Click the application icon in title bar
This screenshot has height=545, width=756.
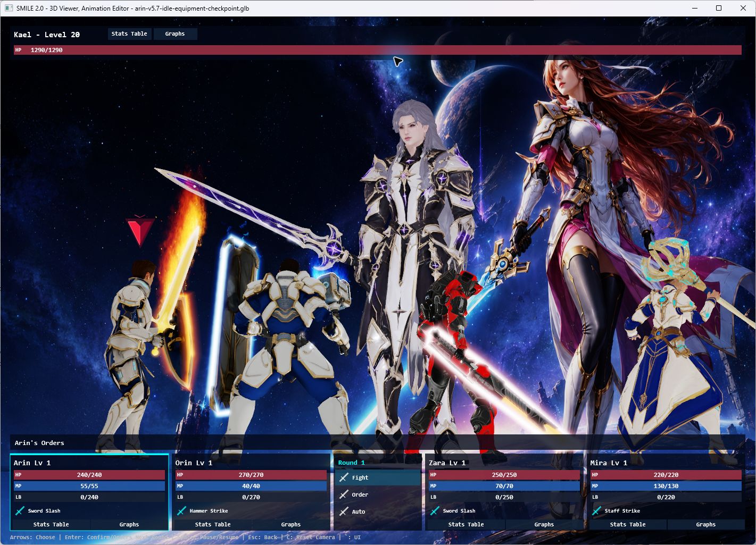pyautogui.click(x=9, y=8)
